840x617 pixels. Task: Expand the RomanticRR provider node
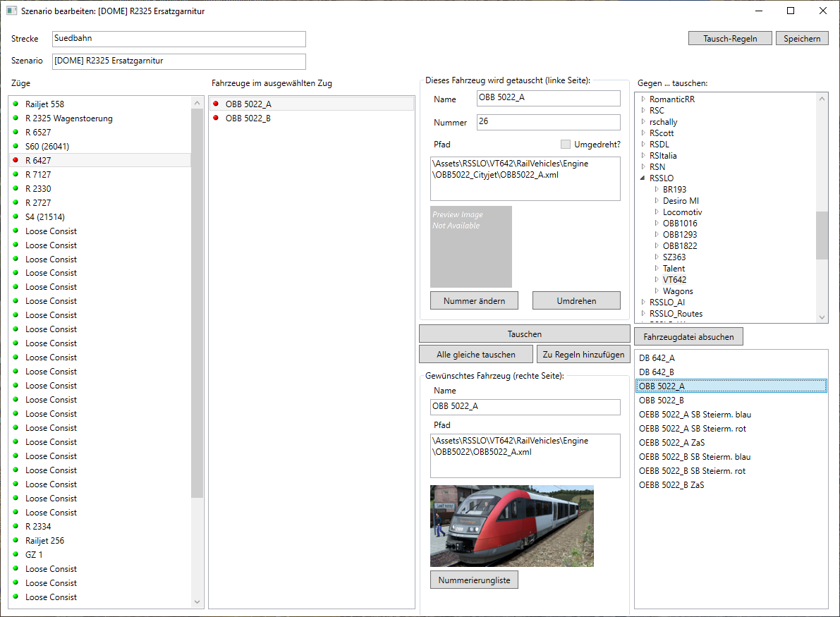click(643, 99)
